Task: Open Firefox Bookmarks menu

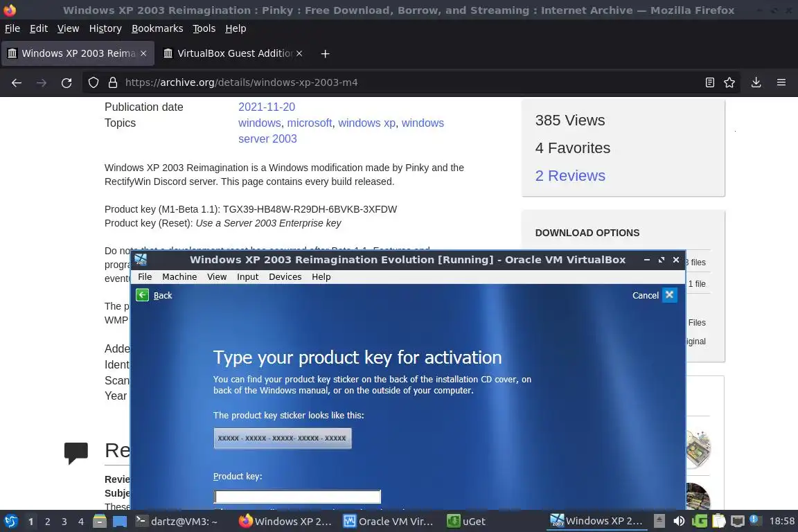Action: click(x=157, y=28)
